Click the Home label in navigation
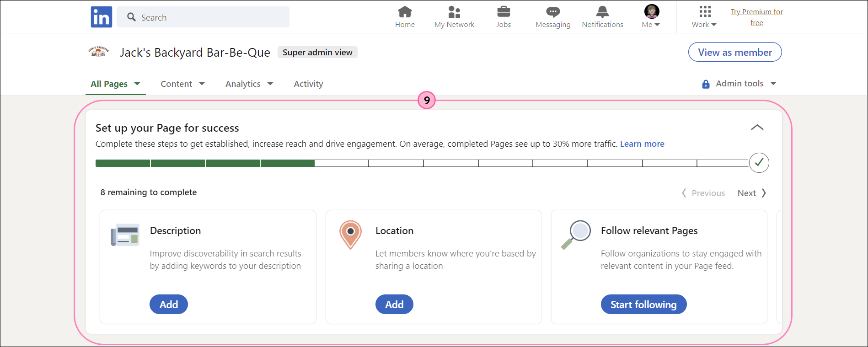 [x=405, y=25]
